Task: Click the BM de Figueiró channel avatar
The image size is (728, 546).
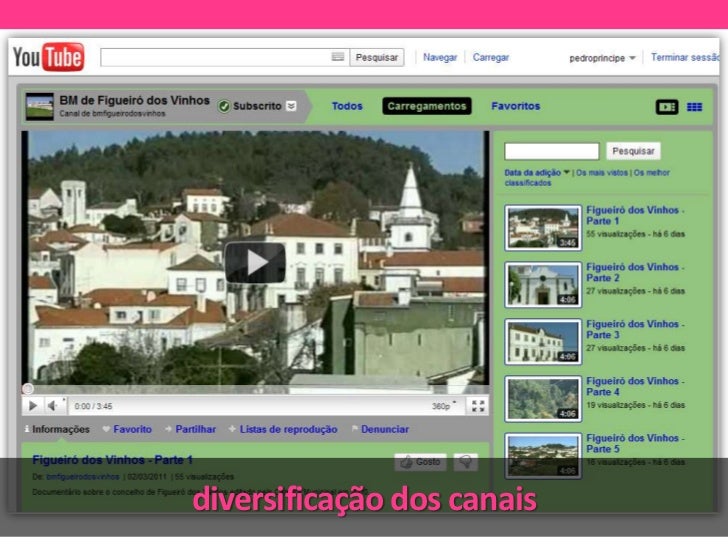Action: (39, 106)
